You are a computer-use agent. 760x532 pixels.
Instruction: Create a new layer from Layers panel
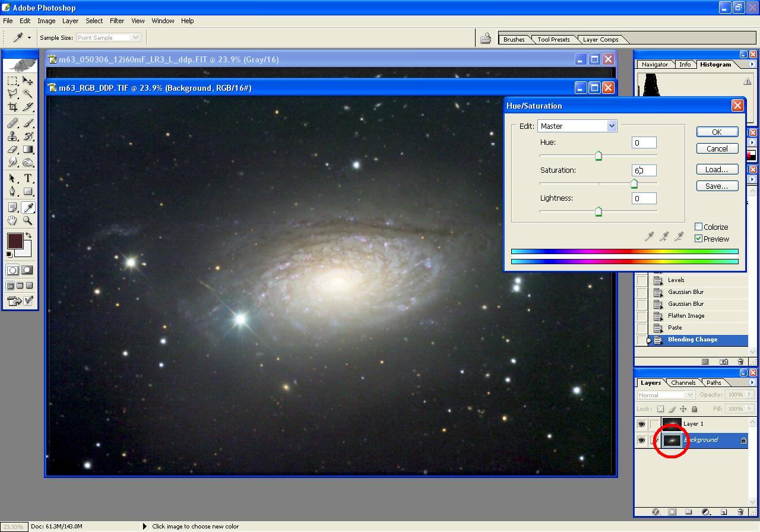(724, 512)
